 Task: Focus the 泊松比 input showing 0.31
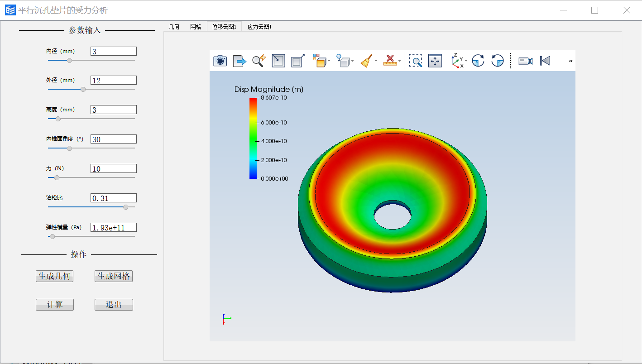(114, 198)
